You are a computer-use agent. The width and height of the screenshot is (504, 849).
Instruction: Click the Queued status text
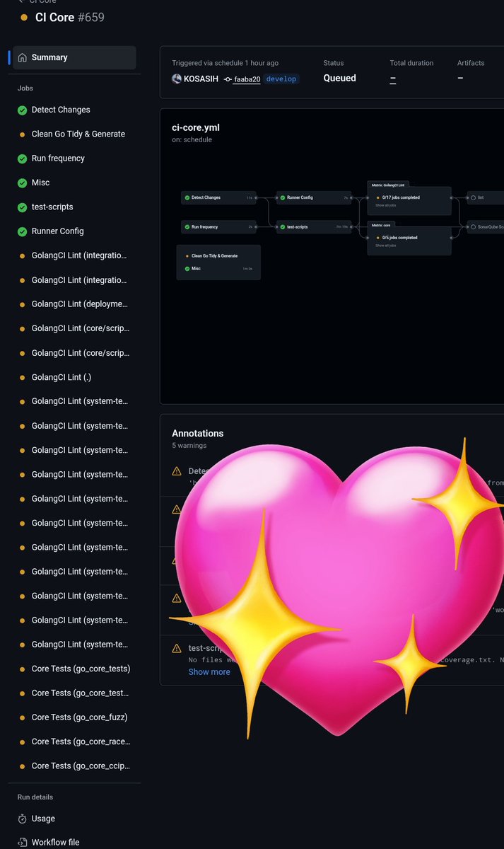click(340, 79)
